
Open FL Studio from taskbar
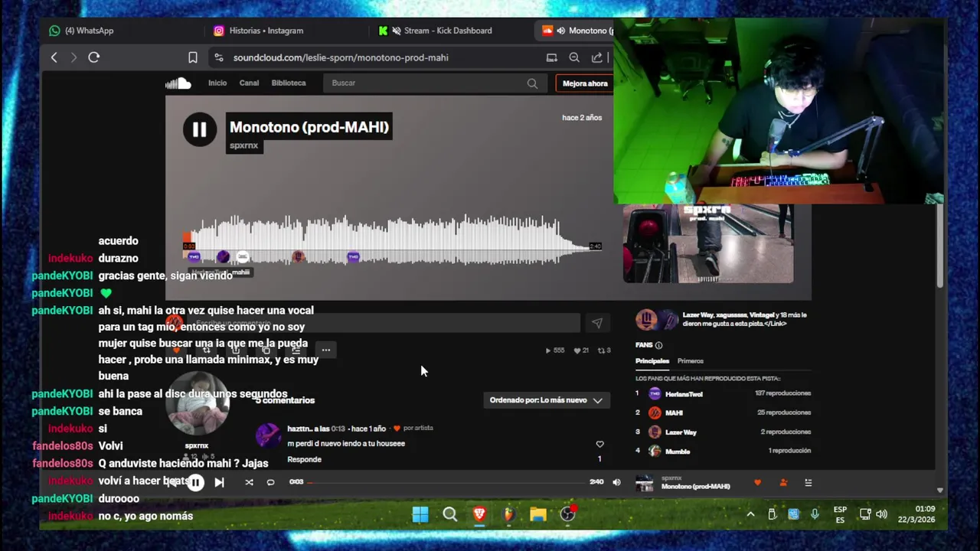[x=508, y=514]
